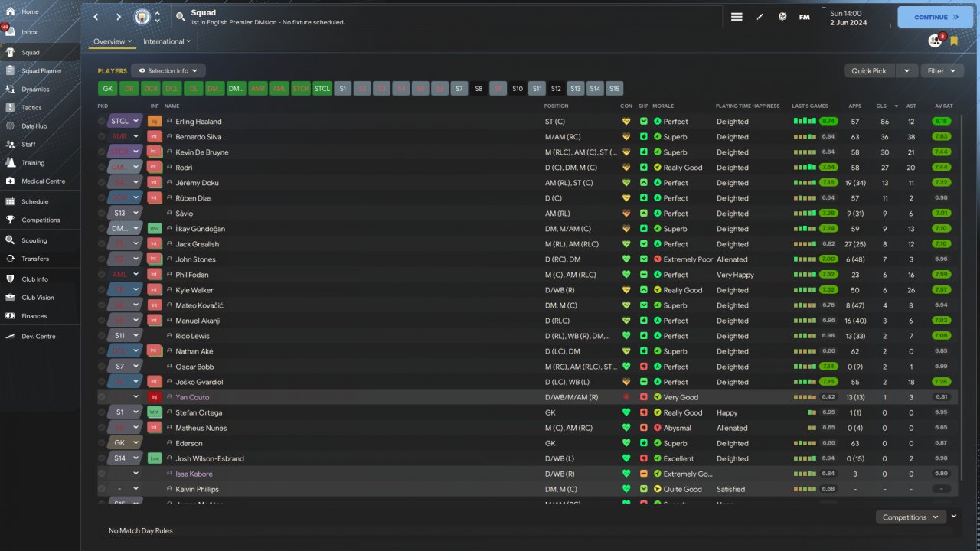Tick the selection circle for Ederson
Screen dimensions: 980x551
pos(102,442)
